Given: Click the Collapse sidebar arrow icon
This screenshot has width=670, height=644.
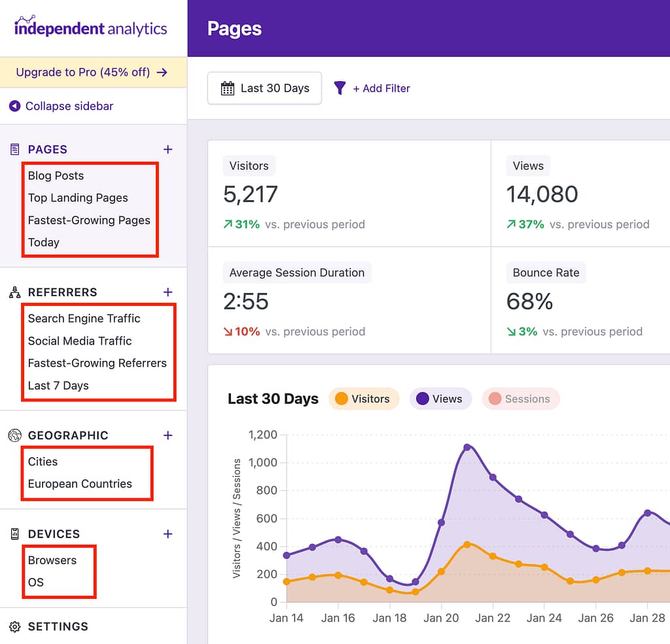Looking at the screenshot, I should pyautogui.click(x=14, y=106).
